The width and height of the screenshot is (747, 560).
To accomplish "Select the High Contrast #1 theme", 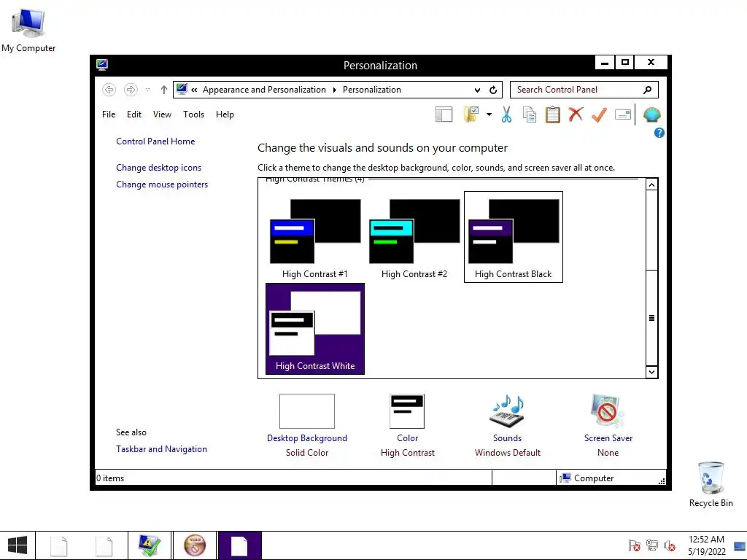I will click(315, 237).
